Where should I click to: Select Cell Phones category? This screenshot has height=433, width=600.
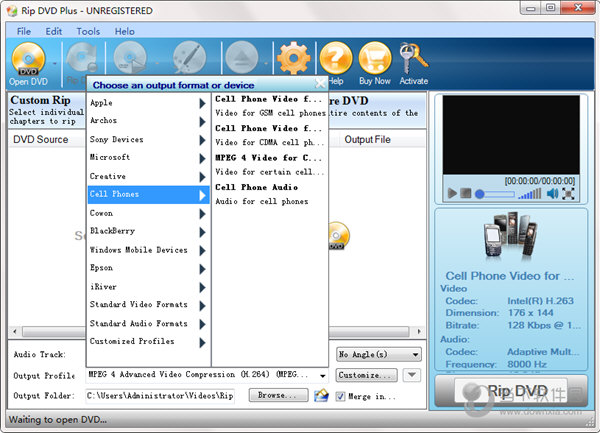pyautogui.click(x=148, y=195)
